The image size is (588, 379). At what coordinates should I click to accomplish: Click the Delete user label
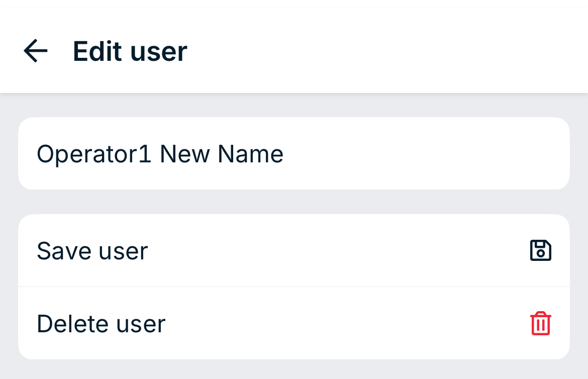[101, 324]
